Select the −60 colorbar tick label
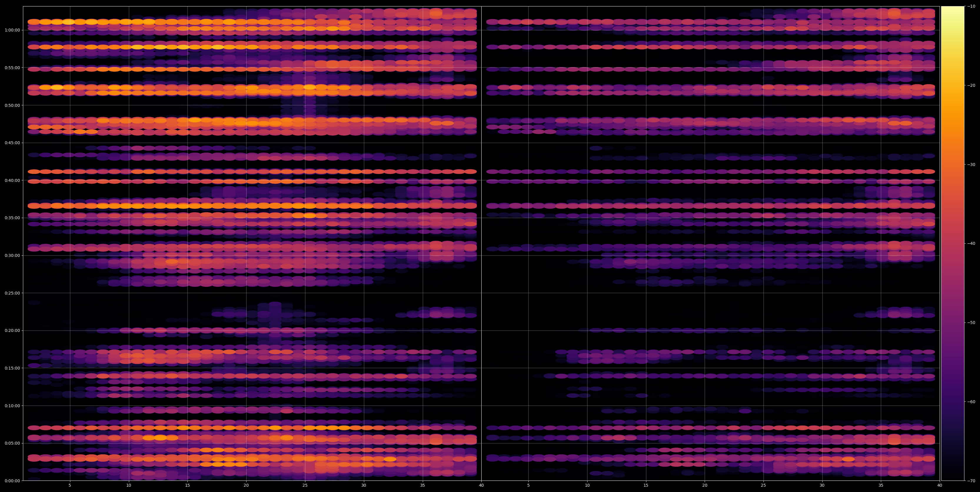This screenshot has width=980, height=492. click(971, 402)
